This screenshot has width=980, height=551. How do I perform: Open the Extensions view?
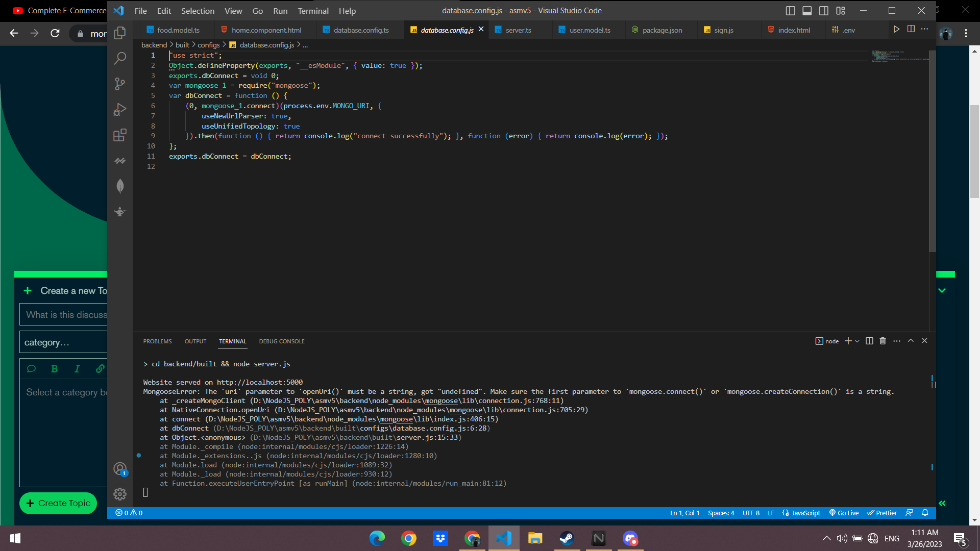coord(120,135)
